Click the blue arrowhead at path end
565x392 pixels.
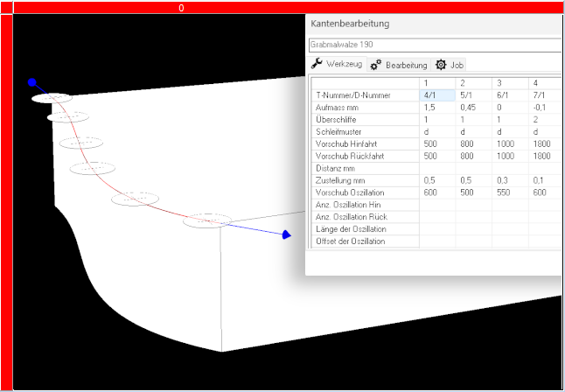[286, 234]
